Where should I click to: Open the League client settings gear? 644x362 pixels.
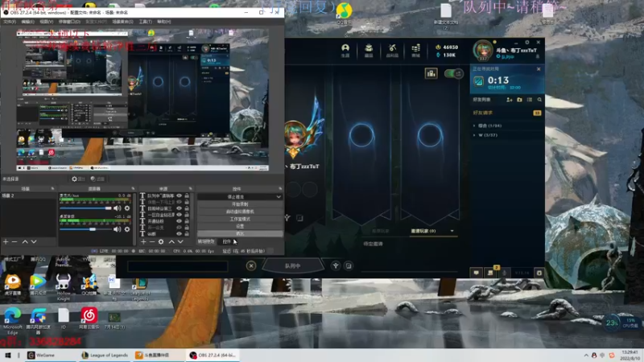[x=527, y=43]
